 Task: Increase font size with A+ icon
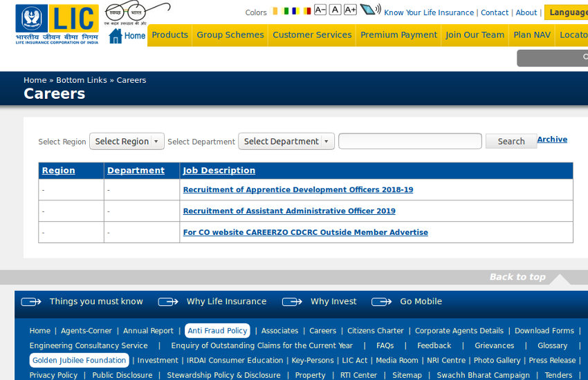pos(350,10)
